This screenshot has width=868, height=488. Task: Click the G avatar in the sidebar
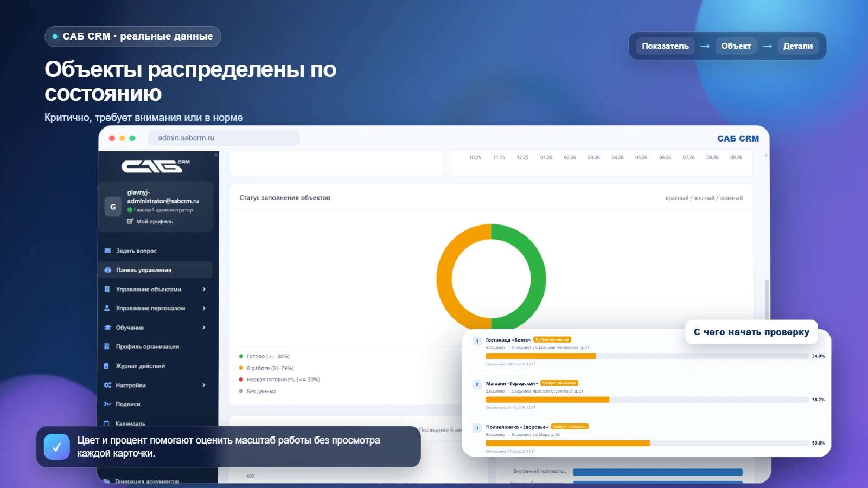pyautogui.click(x=113, y=207)
